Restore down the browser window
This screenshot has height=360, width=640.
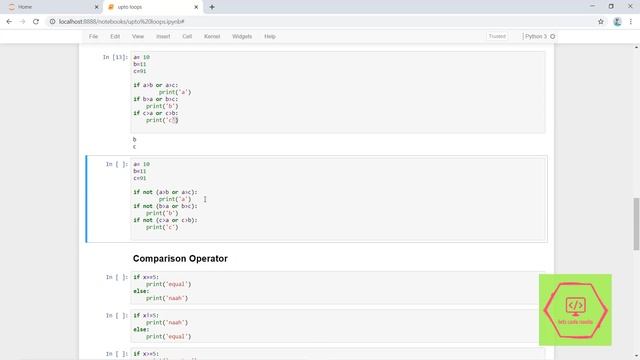(611, 7)
